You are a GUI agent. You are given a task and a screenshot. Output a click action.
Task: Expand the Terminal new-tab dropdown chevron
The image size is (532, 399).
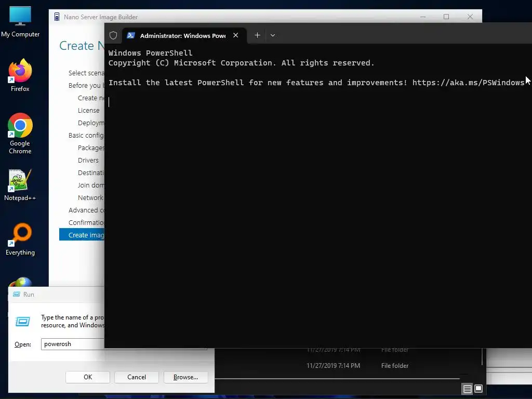(273, 35)
